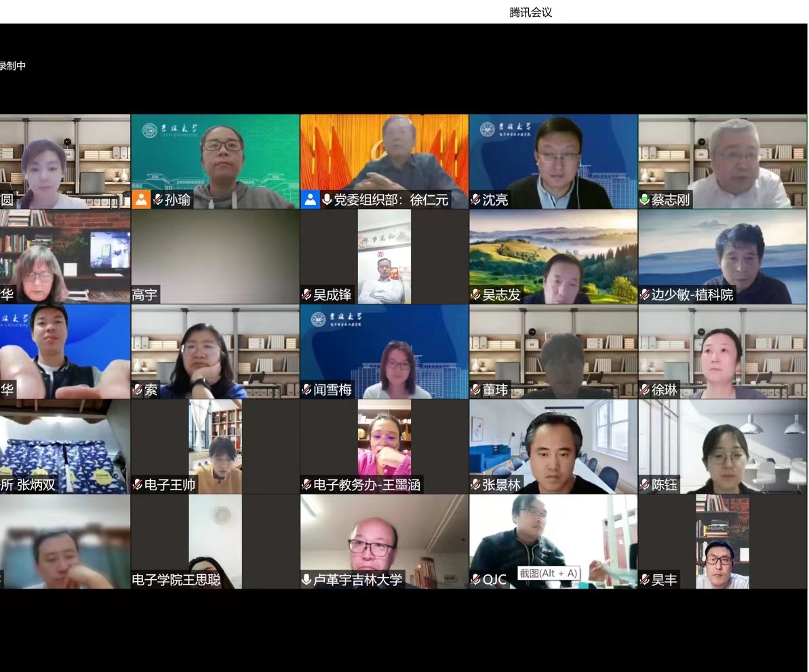
Task: Click the green active mic icon beside 蔡志刚
Action: tap(644, 200)
